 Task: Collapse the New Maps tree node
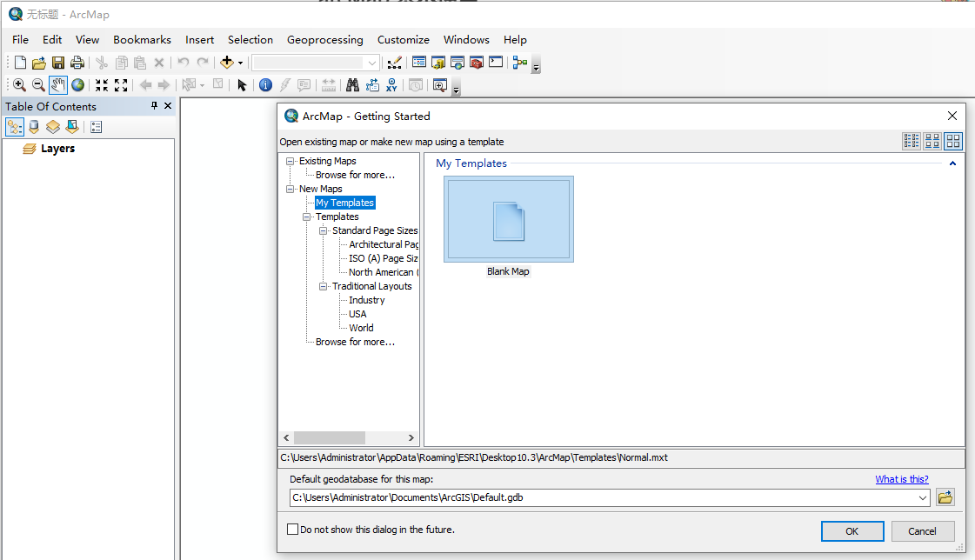point(290,188)
